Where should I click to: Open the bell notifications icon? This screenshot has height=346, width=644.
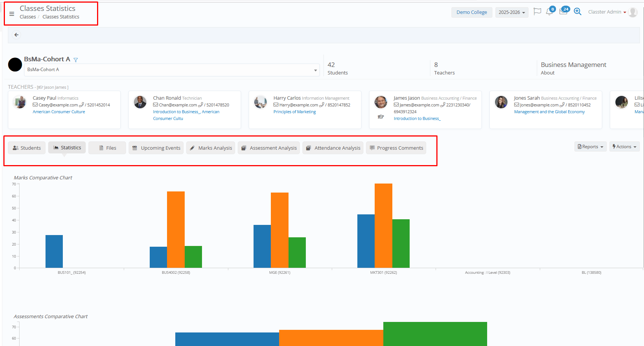click(x=549, y=12)
